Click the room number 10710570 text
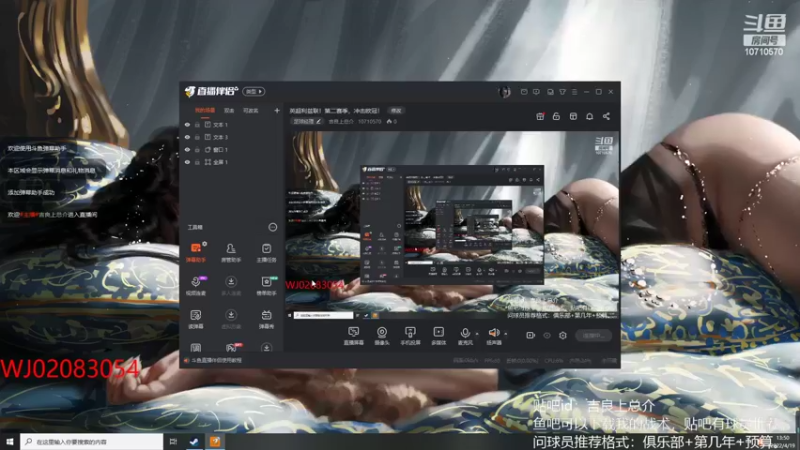This screenshot has width=800, height=450. tap(369, 121)
